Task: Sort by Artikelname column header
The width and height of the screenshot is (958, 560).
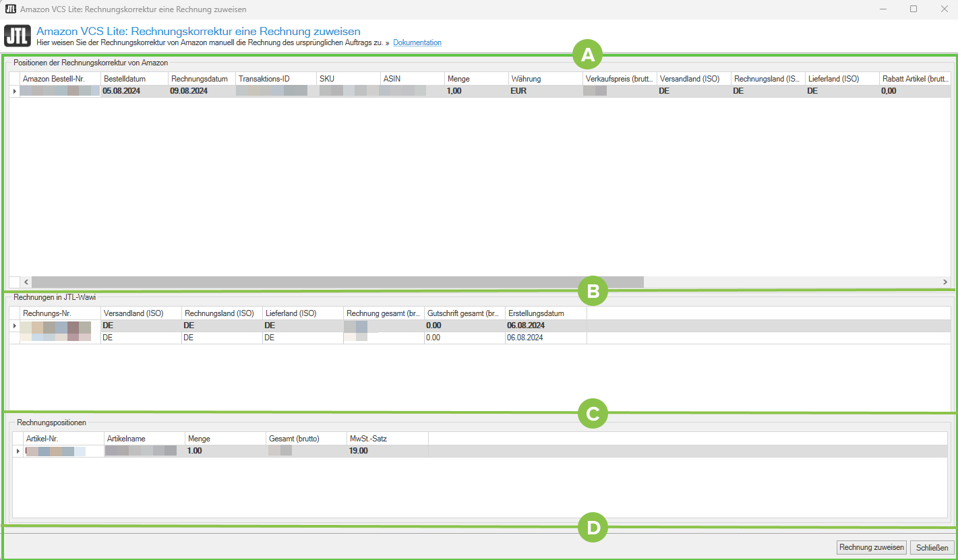Action: 144,439
